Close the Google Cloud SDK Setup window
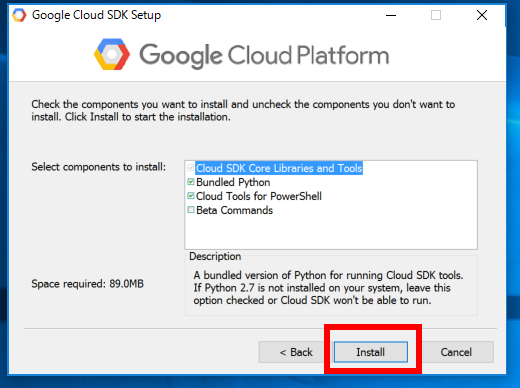The height and width of the screenshot is (388, 520). click(482, 15)
